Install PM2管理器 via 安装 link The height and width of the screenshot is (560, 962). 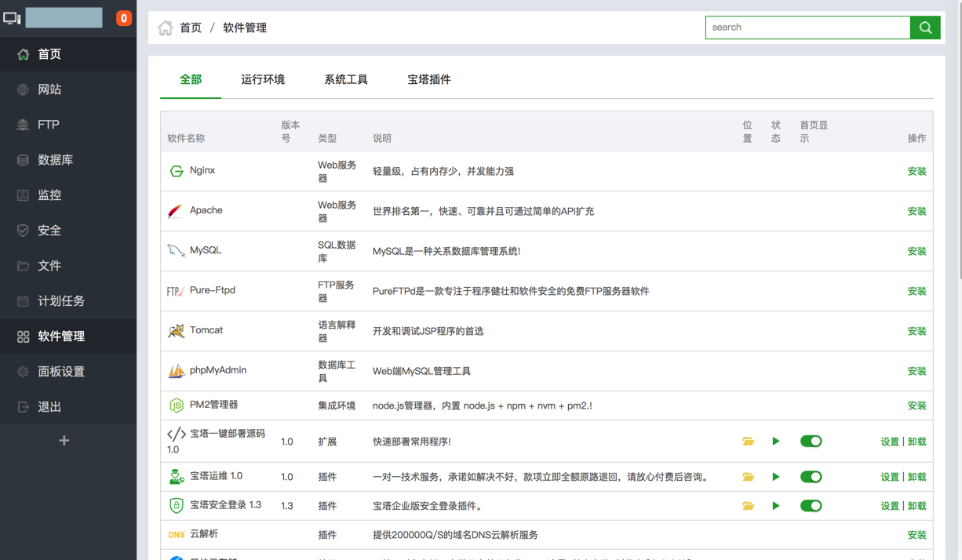pos(916,405)
